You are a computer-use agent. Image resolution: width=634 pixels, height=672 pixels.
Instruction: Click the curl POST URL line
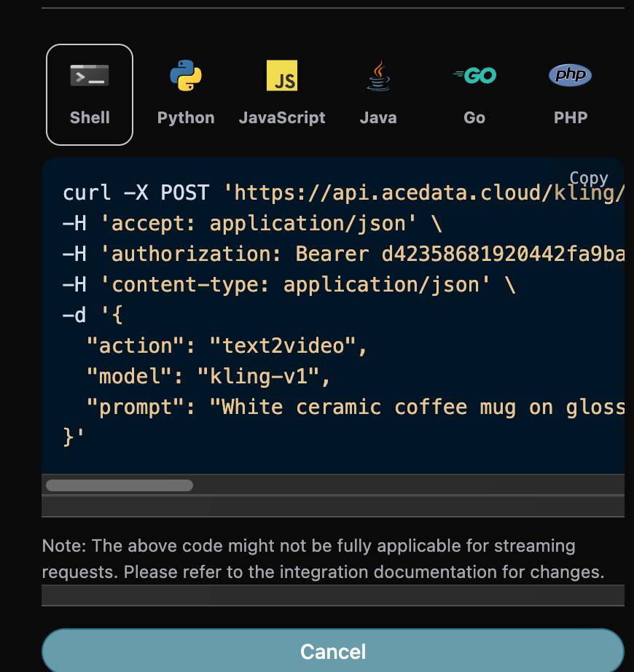pyautogui.click(x=343, y=193)
